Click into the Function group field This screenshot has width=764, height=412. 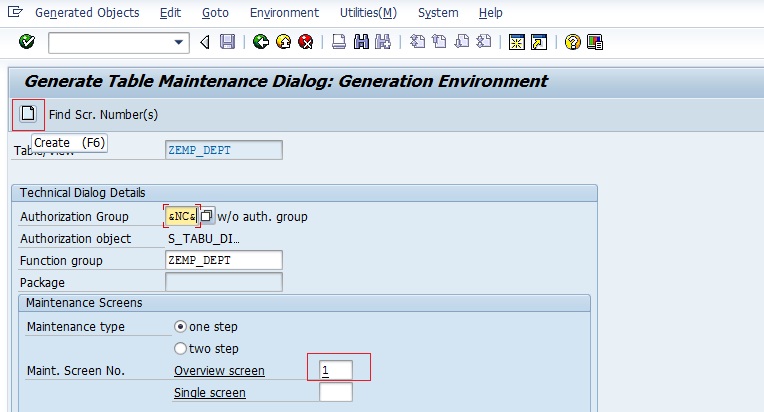tap(223, 260)
